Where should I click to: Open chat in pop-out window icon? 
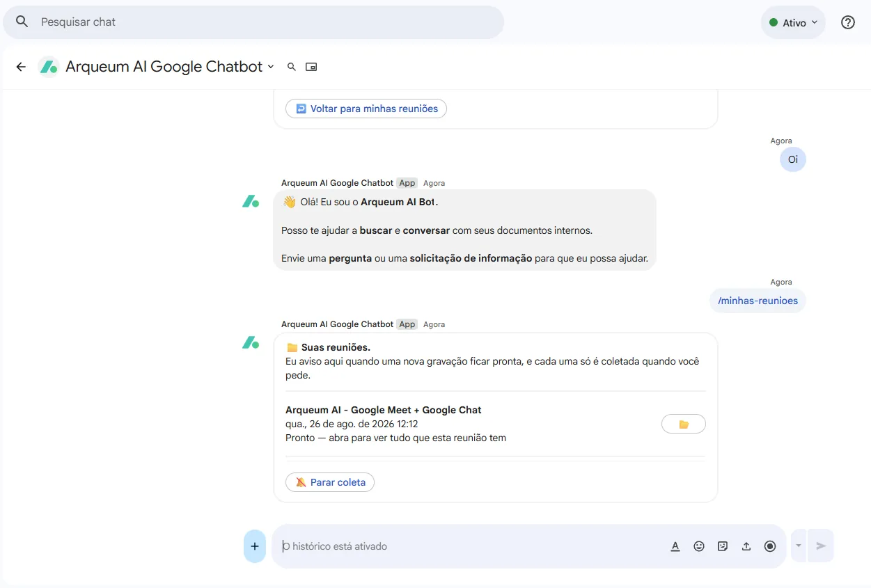click(x=311, y=67)
